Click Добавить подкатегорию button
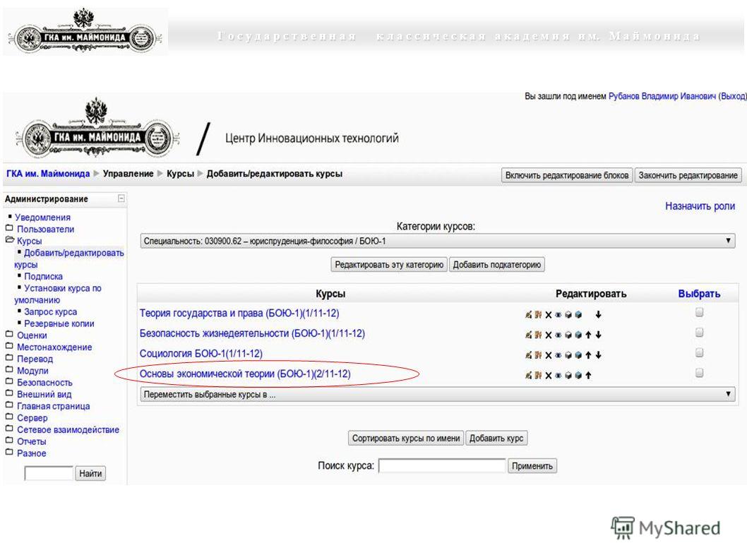Image resolution: width=747 pixels, height=560 pixels. tap(496, 265)
